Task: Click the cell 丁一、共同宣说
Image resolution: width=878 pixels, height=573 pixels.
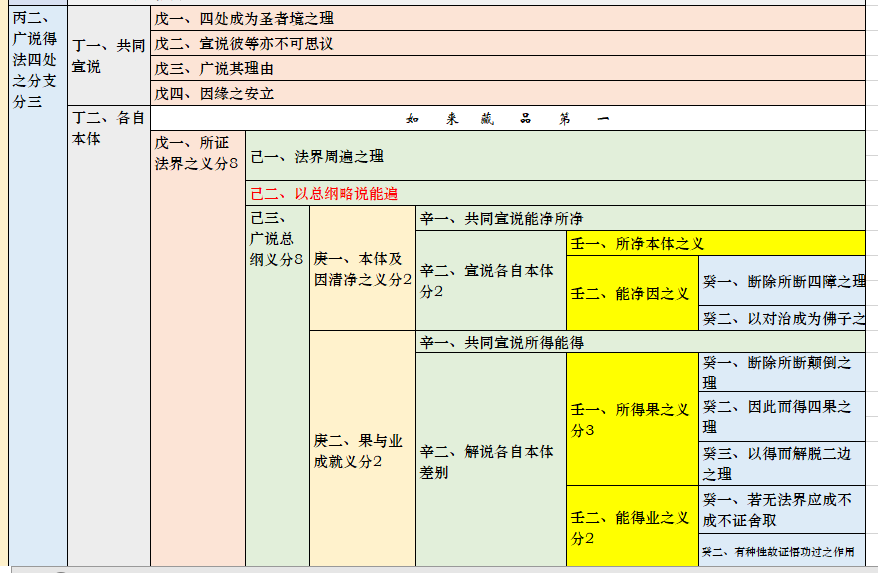Action: tap(109, 55)
